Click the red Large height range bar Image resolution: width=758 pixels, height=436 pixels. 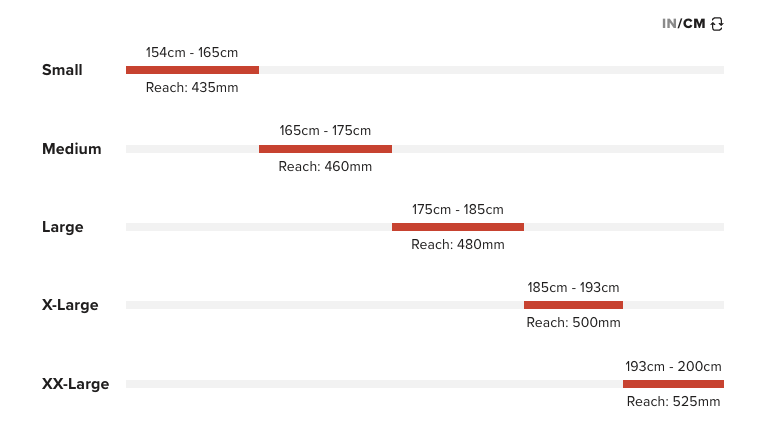458,227
